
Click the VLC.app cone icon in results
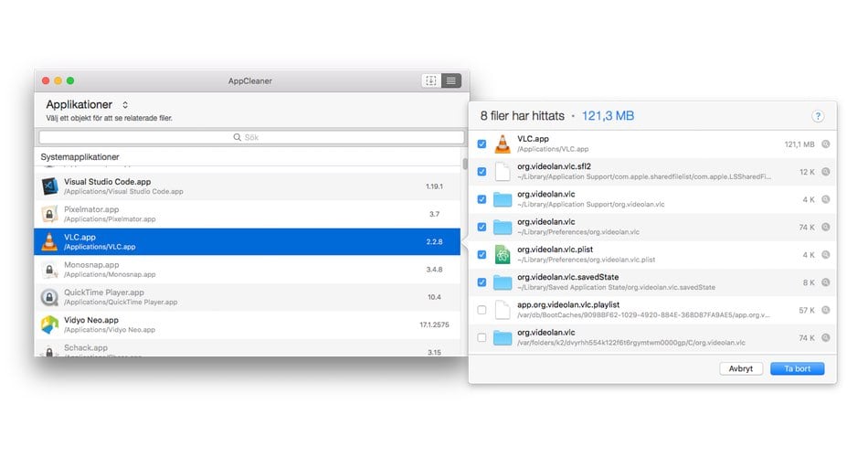point(503,144)
